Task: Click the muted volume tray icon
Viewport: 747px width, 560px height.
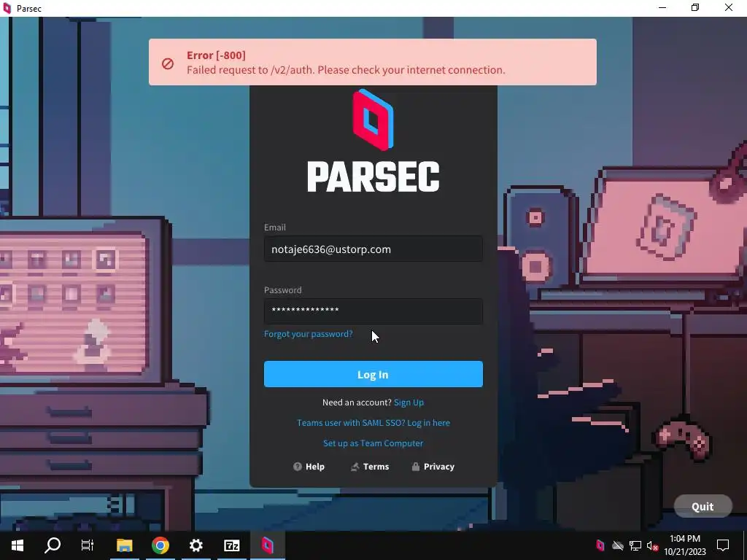Action: (x=652, y=545)
